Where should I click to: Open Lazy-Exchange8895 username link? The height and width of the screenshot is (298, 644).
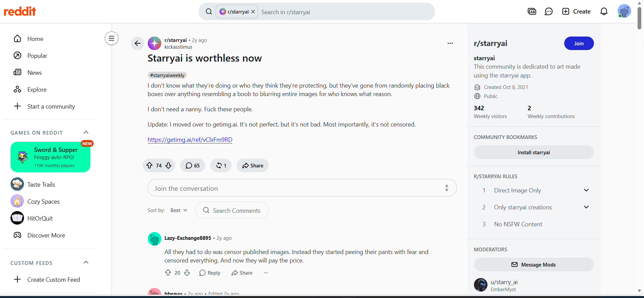point(188,238)
